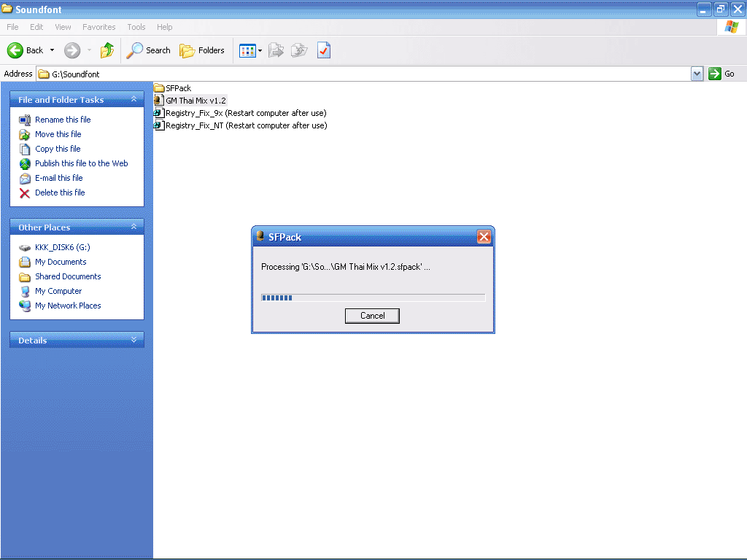
Task: Open the Help menu
Action: click(165, 27)
